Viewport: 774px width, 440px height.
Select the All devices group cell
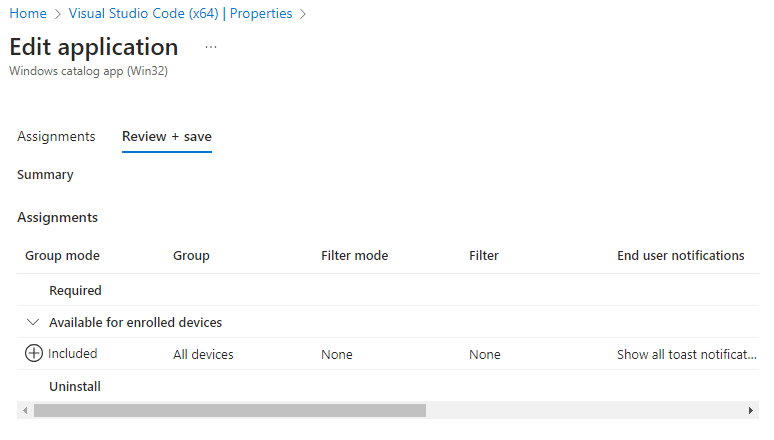203,354
